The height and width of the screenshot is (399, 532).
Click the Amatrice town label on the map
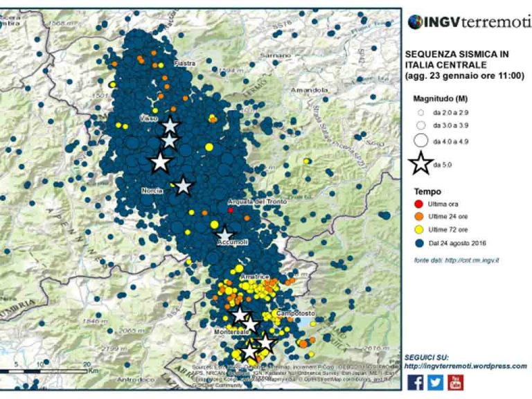254,277
